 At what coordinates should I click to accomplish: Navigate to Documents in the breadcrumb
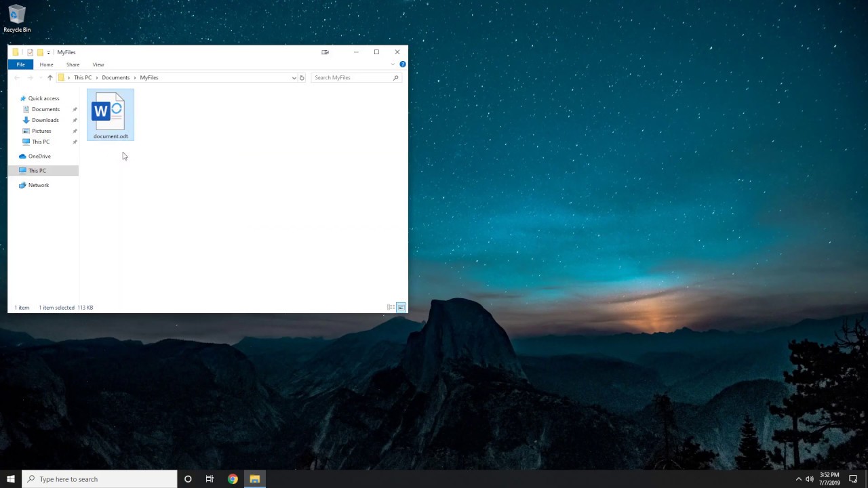pos(115,78)
